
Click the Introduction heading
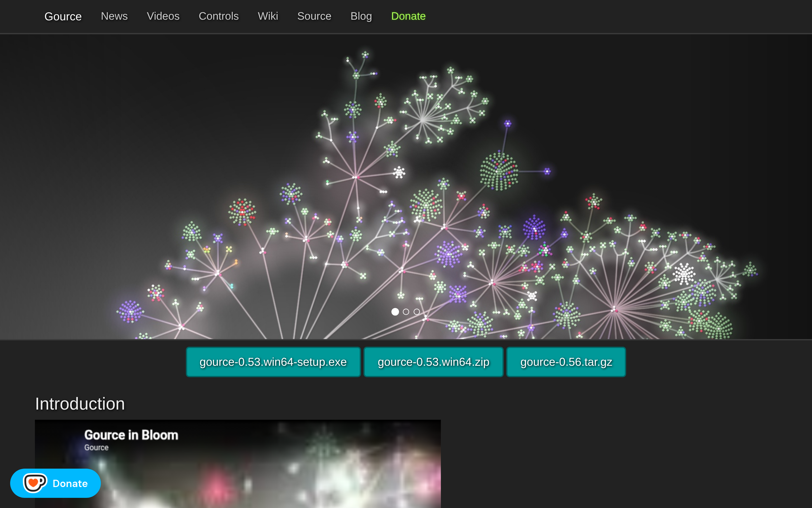[80, 404]
